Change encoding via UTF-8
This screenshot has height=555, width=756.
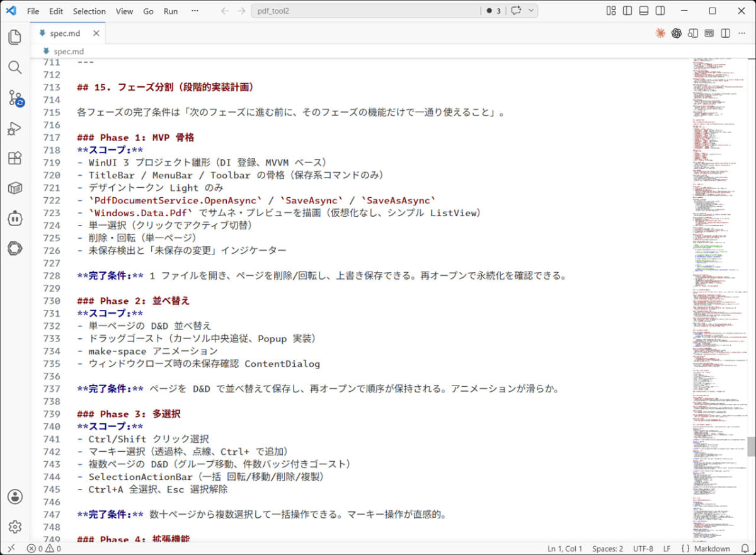[x=643, y=549]
